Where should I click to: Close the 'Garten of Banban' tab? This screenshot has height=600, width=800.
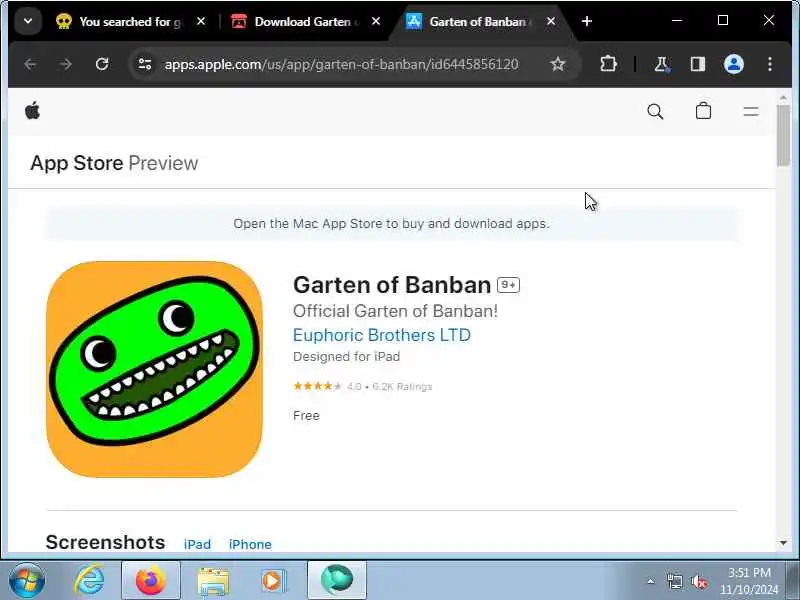point(551,21)
